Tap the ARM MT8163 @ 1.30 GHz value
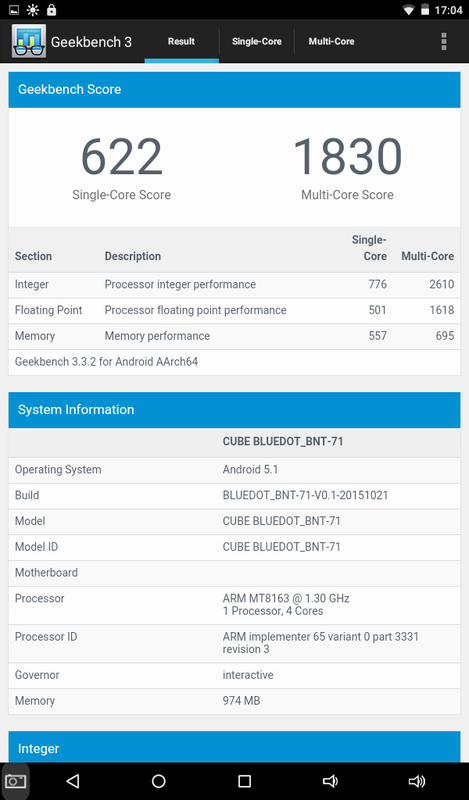The height and width of the screenshot is (800, 469). pyautogui.click(x=286, y=598)
